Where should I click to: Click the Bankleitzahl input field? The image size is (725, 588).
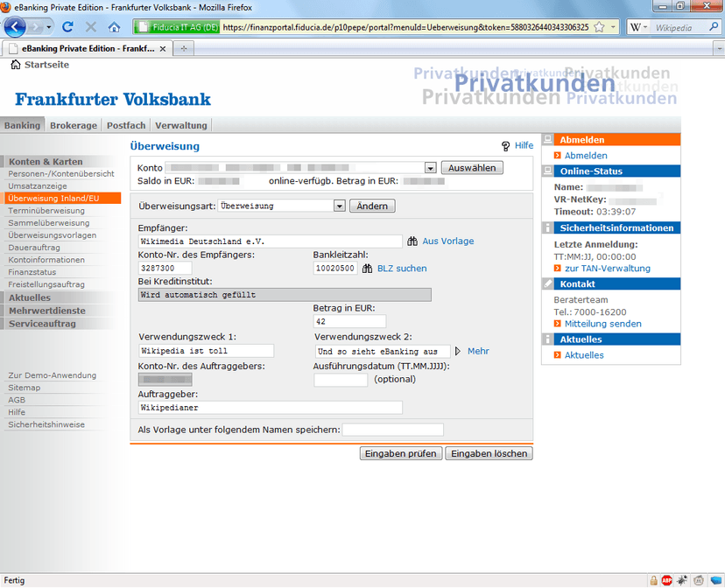pyautogui.click(x=335, y=269)
